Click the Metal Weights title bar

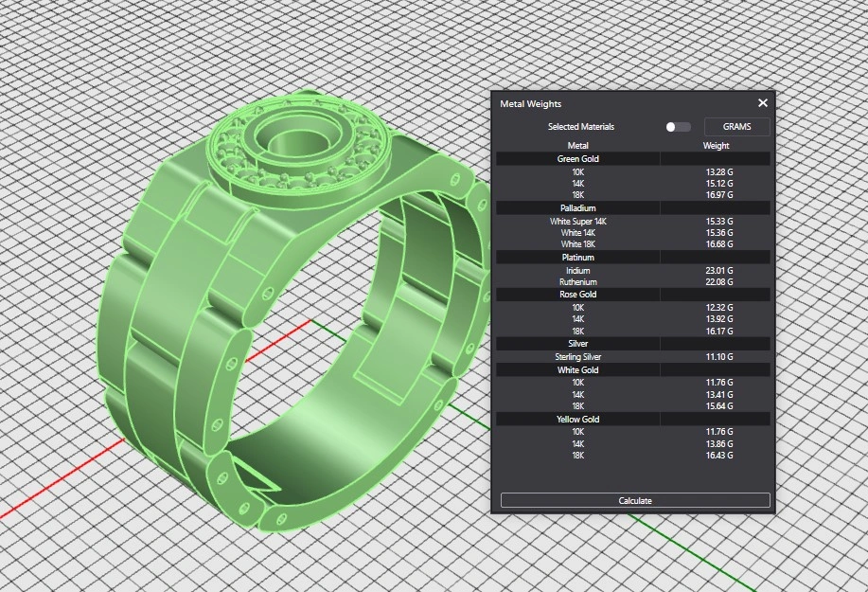[615, 103]
